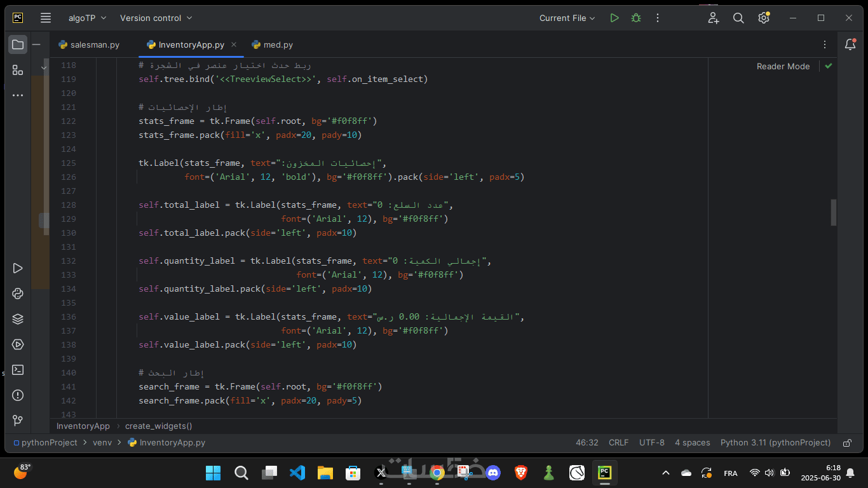Click the InventoryApp class breadcrumb
Screen dimensions: 868x488
click(83, 426)
